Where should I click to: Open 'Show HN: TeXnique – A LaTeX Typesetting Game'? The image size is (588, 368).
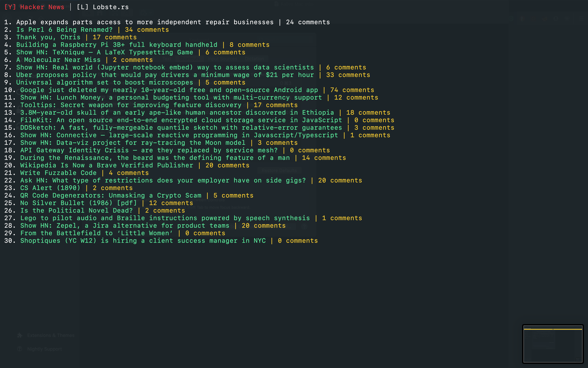(x=105, y=52)
